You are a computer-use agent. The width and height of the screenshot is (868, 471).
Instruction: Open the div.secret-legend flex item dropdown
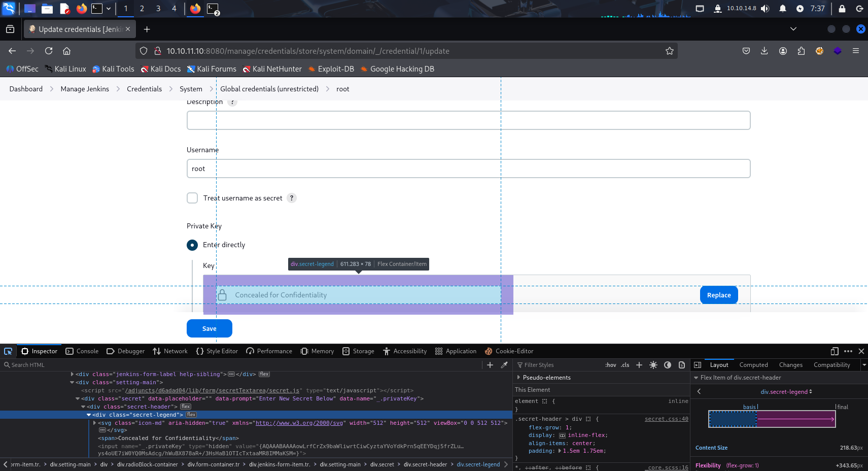tap(786, 392)
